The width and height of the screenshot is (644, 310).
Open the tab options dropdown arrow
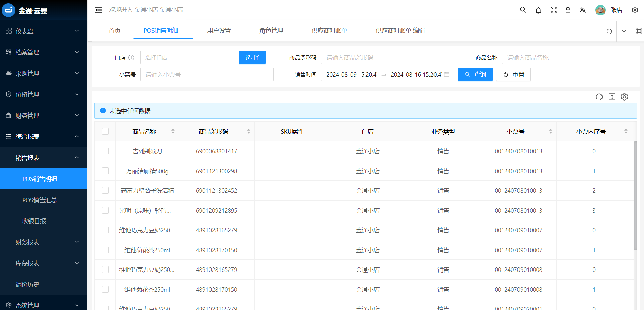[x=624, y=31]
